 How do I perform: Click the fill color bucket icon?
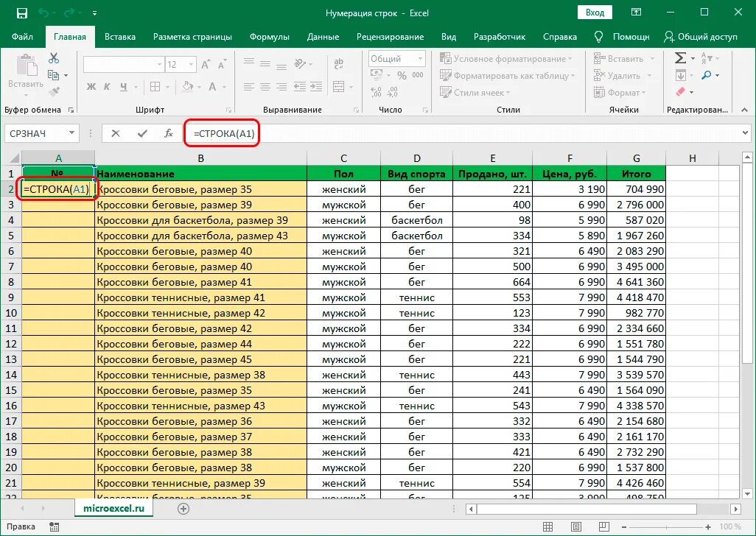(x=188, y=87)
